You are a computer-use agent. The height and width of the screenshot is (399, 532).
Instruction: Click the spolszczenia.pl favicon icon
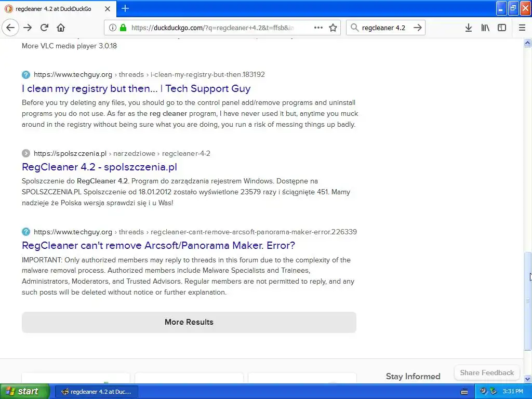(x=26, y=153)
